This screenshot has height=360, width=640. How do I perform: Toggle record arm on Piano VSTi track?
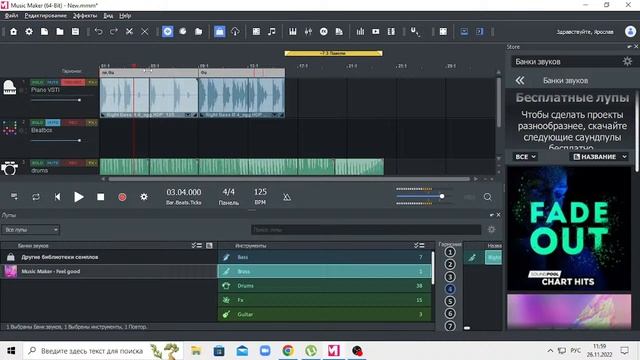73,82
